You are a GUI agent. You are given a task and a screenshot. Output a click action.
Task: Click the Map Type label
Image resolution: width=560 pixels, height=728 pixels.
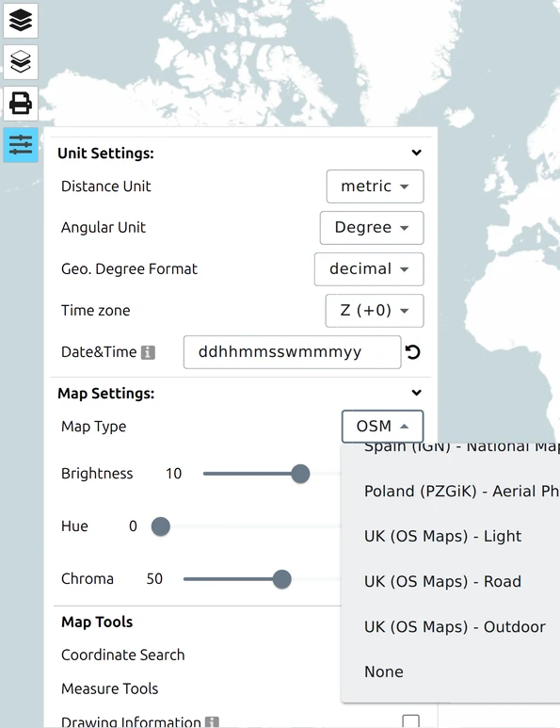[x=94, y=427]
